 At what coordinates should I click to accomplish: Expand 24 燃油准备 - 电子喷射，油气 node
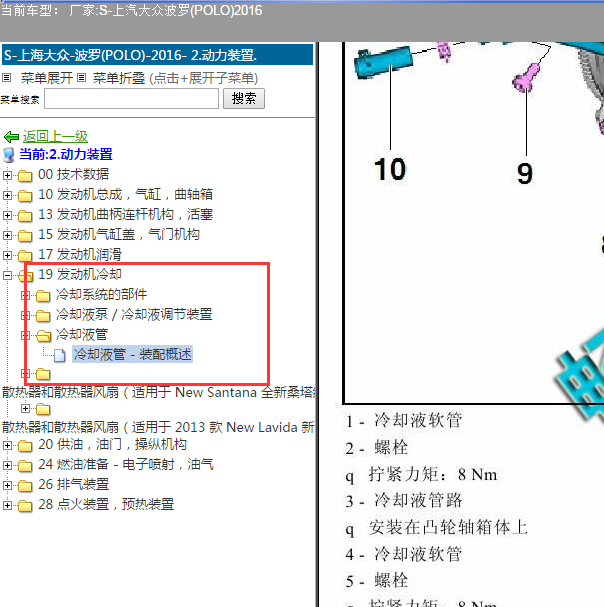[x=7, y=465]
